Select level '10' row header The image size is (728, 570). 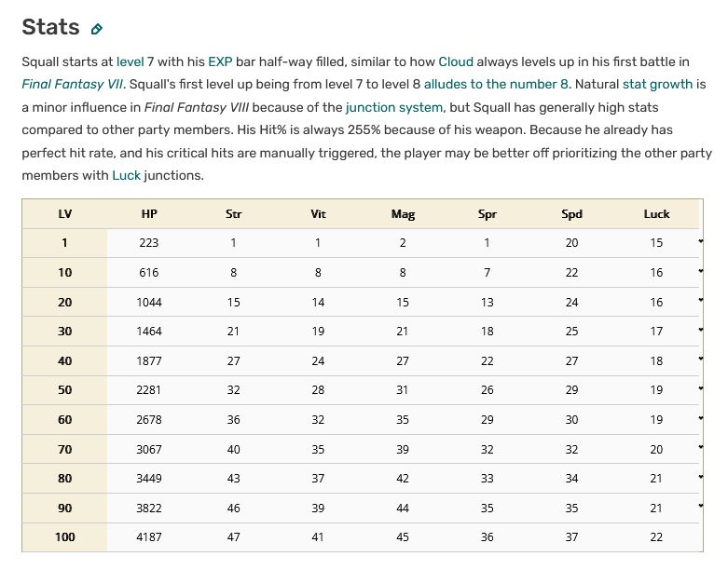(64, 273)
